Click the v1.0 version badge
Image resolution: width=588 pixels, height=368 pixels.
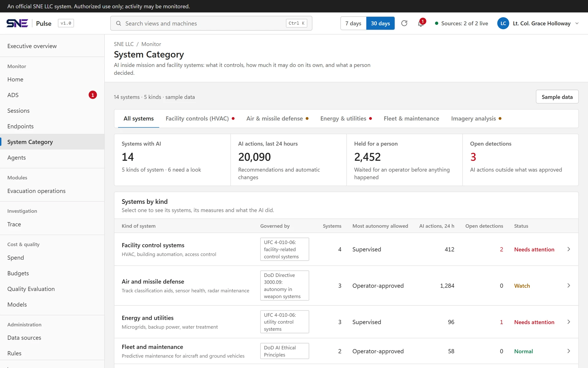(66, 23)
